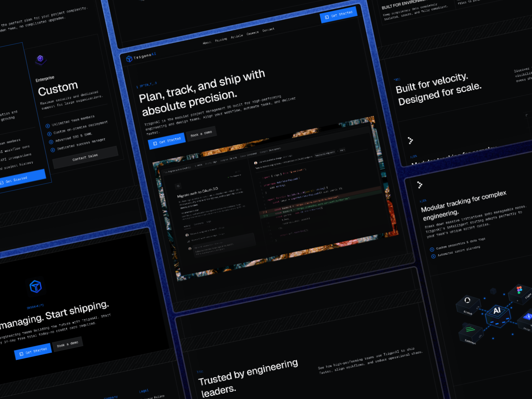Go to Article in the top navigation
This screenshot has width=532, height=399.
click(x=237, y=36)
